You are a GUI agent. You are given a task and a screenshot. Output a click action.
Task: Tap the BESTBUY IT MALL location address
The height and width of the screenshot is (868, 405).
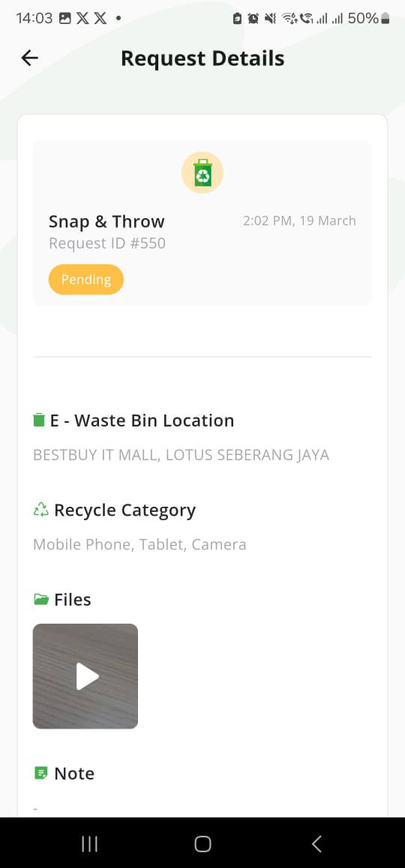tap(181, 455)
